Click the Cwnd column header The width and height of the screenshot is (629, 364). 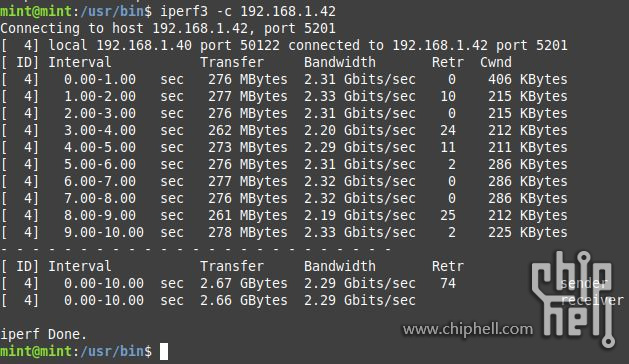click(x=496, y=62)
